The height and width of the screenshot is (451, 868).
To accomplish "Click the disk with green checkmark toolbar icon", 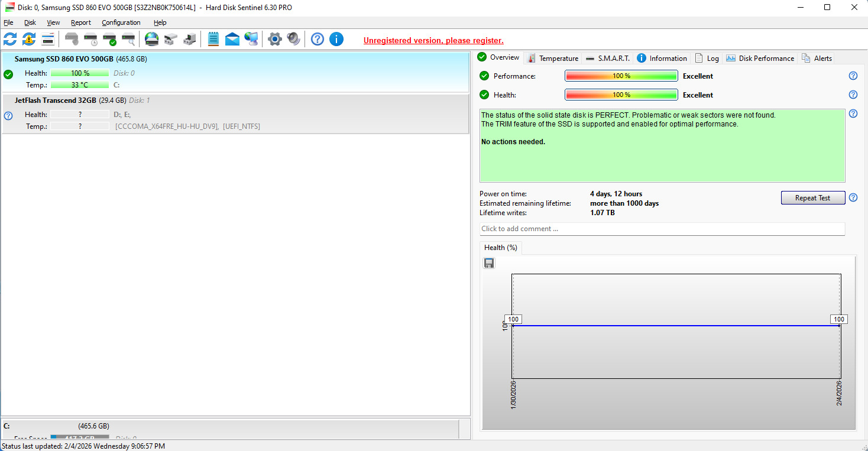I will pyautogui.click(x=109, y=39).
